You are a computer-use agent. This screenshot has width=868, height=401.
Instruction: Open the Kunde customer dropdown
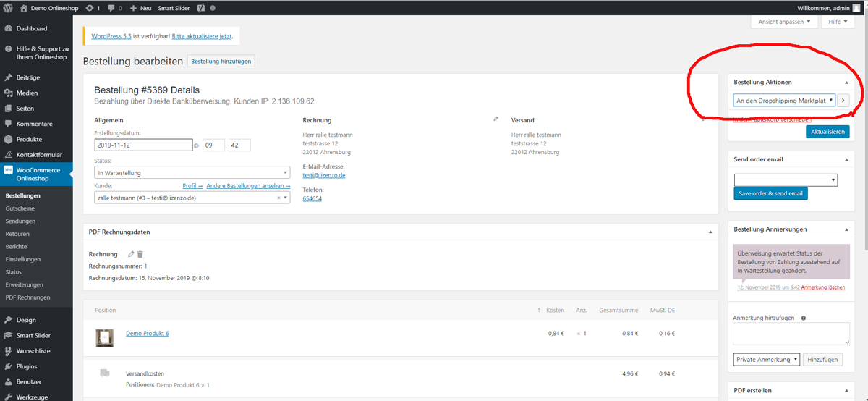click(192, 198)
